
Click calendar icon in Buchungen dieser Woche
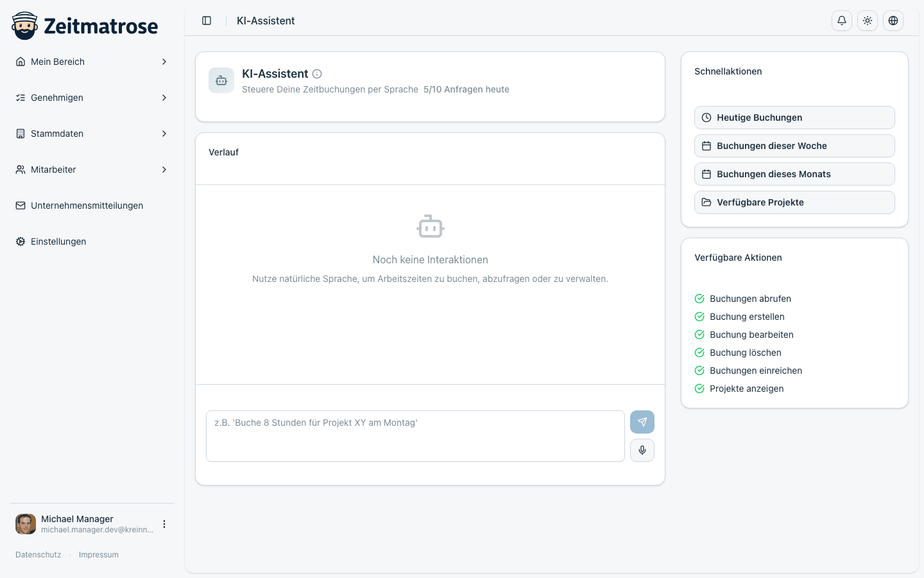pos(706,146)
